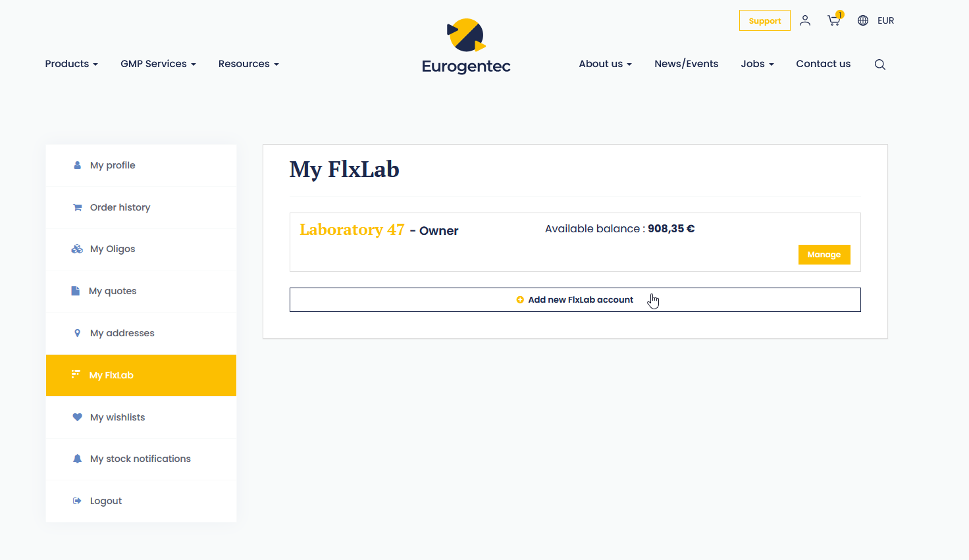This screenshot has height=560, width=969.
Task: Go to My profile in sidebar
Action: coord(141,165)
